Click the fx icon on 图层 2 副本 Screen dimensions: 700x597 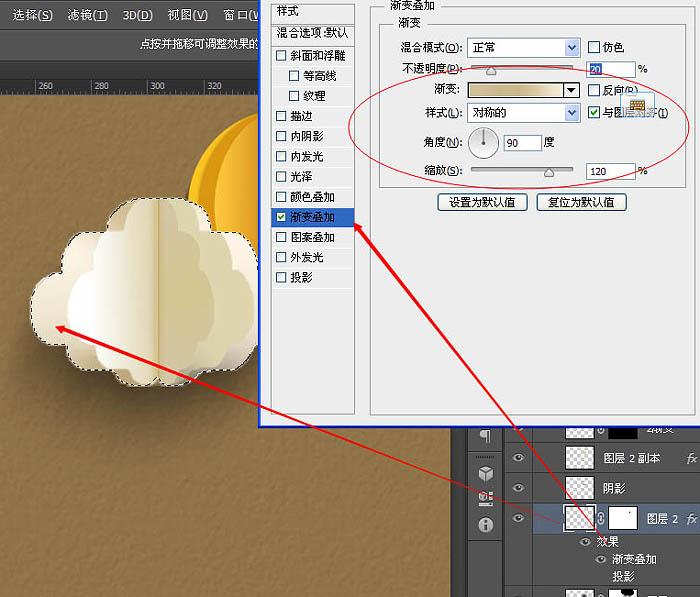coord(692,458)
